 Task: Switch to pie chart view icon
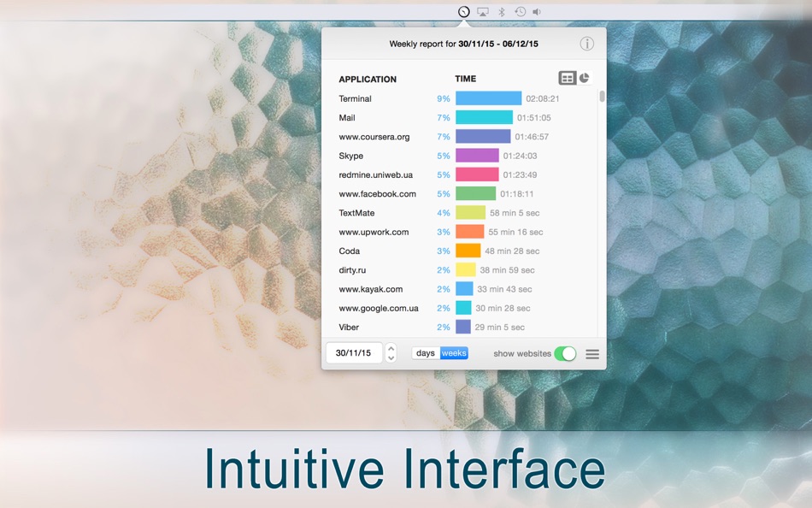pos(584,78)
